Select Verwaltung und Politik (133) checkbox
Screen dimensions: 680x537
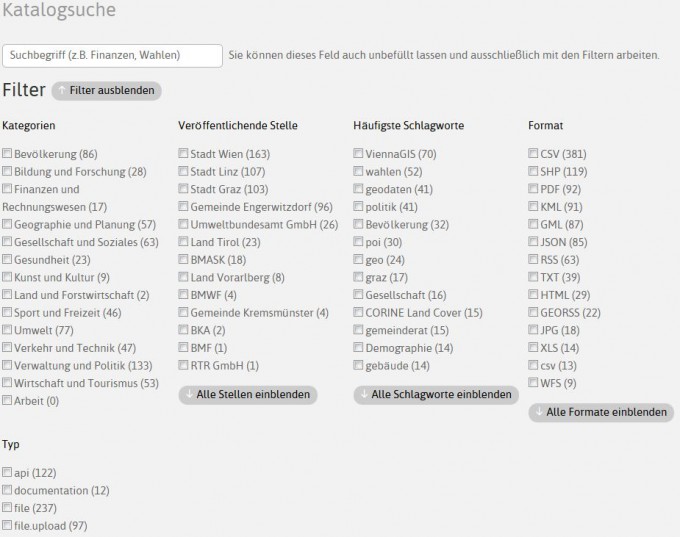tap(7, 365)
